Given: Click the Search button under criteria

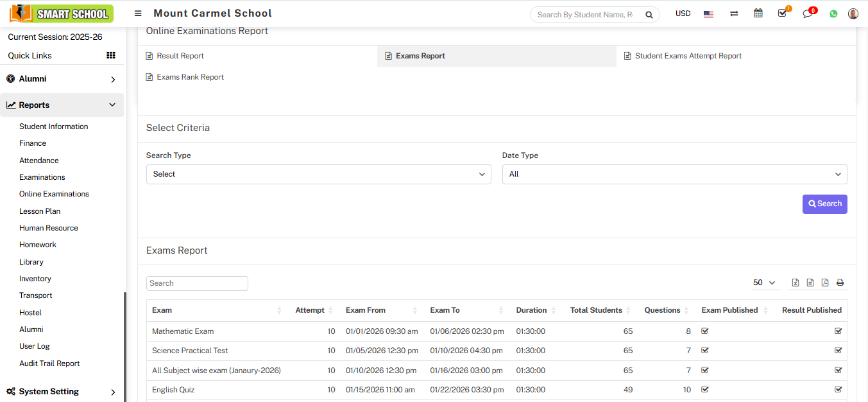Looking at the screenshot, I should [x=824, y=204].
